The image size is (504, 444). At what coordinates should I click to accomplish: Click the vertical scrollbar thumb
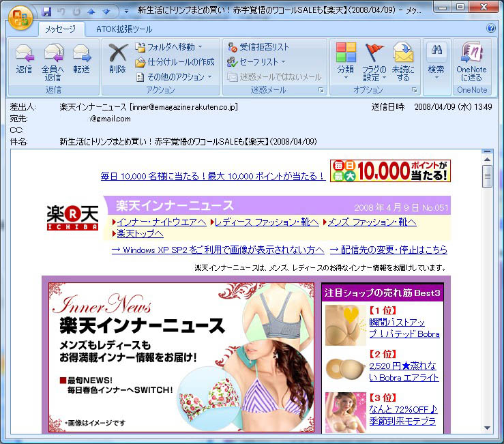point(487,176)
